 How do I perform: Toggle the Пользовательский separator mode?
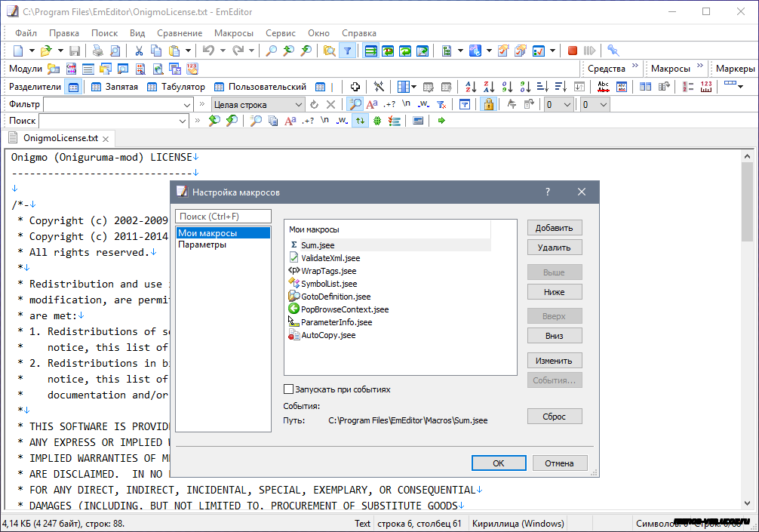pyautogui.click(x=260, y=87)
